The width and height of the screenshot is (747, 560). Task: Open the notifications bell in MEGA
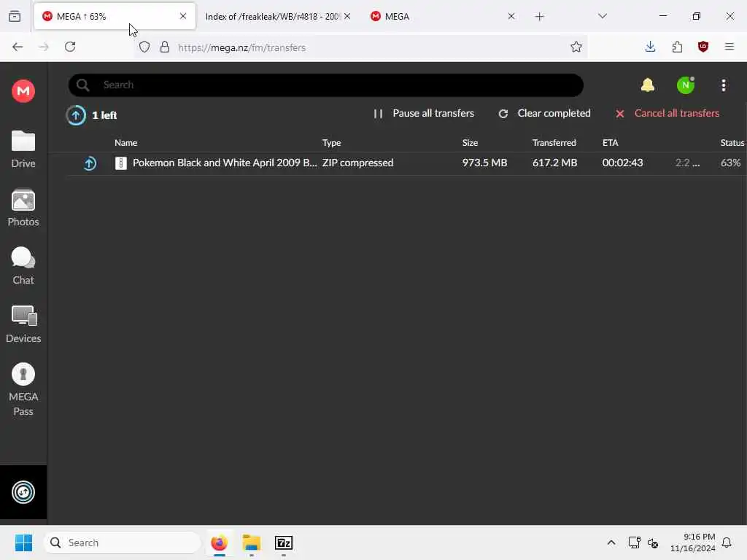pyautogui.click(x=648, y=85)
